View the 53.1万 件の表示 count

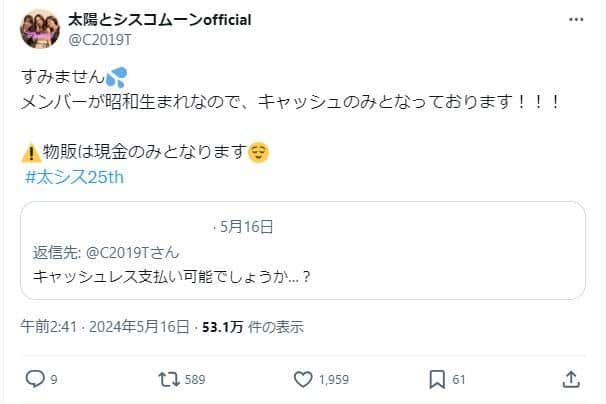(255, 326)
